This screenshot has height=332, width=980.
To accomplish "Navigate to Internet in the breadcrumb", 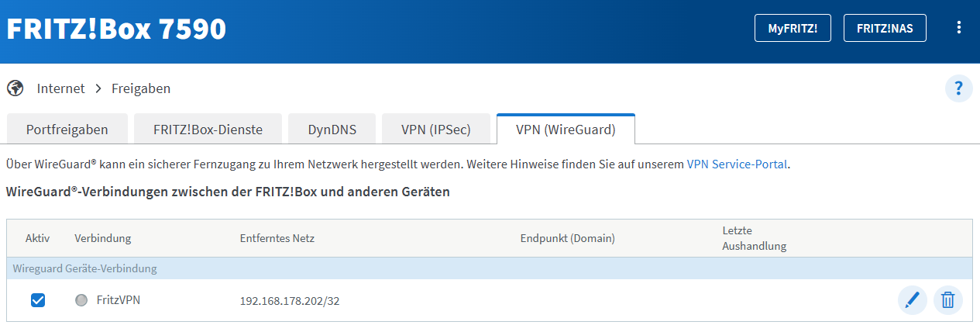I will point(61,88).
